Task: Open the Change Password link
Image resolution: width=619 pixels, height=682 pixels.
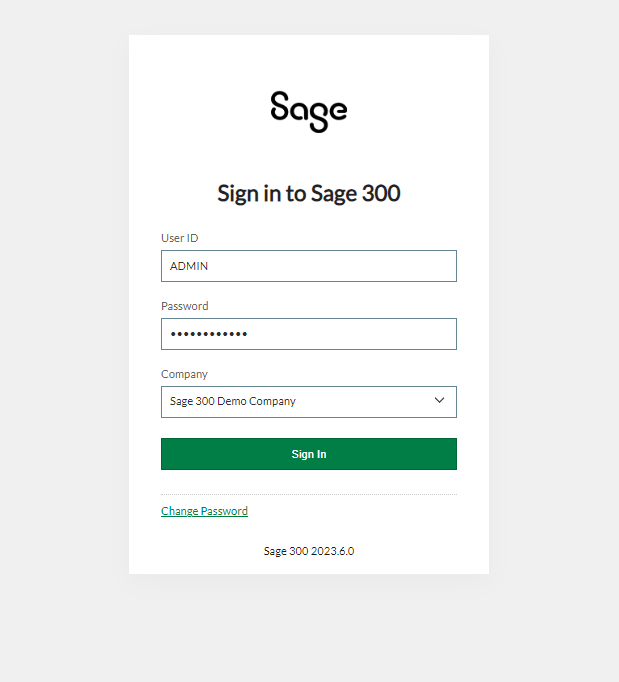Action: click(204, 511)
